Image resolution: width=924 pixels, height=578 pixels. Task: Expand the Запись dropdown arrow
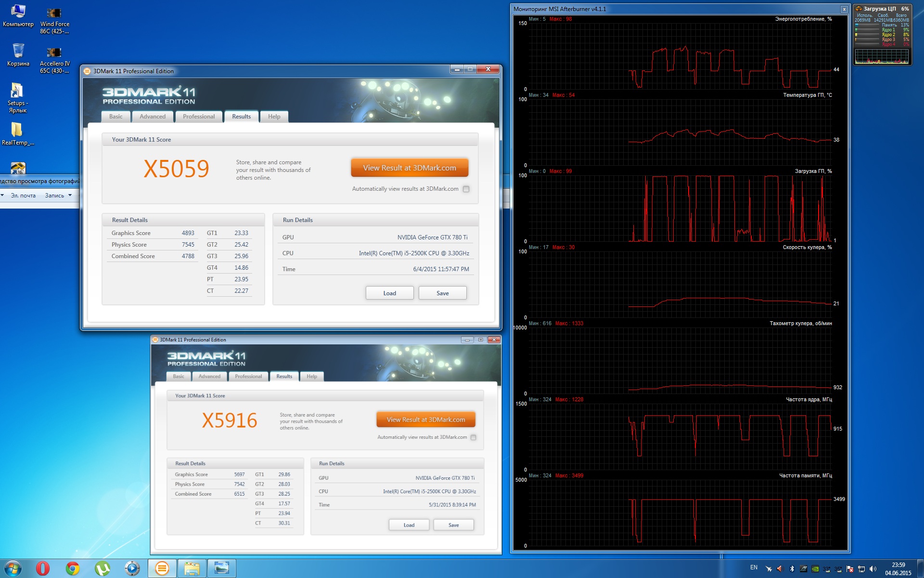[x=70, y=195]
